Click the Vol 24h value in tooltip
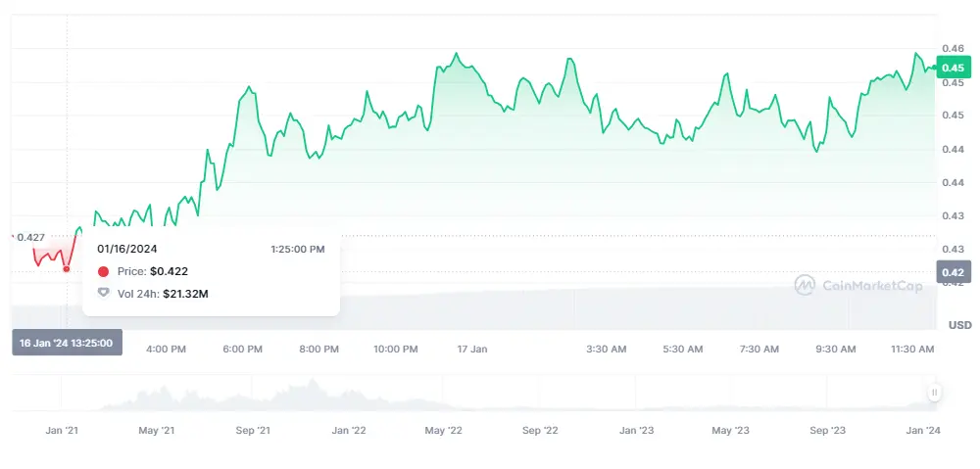 tap(185, 293)
